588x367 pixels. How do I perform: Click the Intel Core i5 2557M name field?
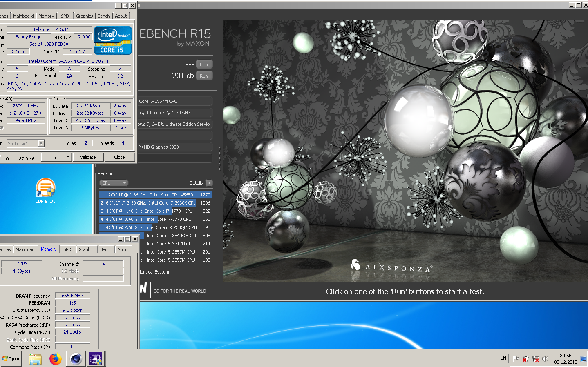tap(49, 29)
